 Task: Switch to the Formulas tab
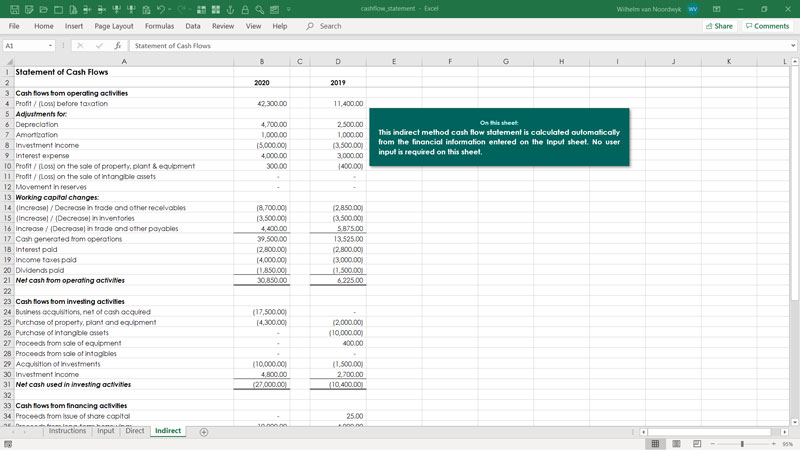point(159,26)
